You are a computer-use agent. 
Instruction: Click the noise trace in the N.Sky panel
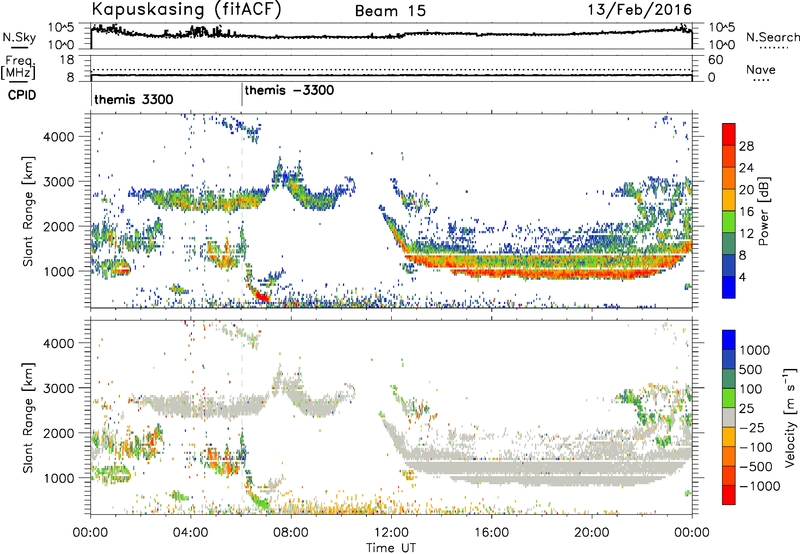pos(391,35)
